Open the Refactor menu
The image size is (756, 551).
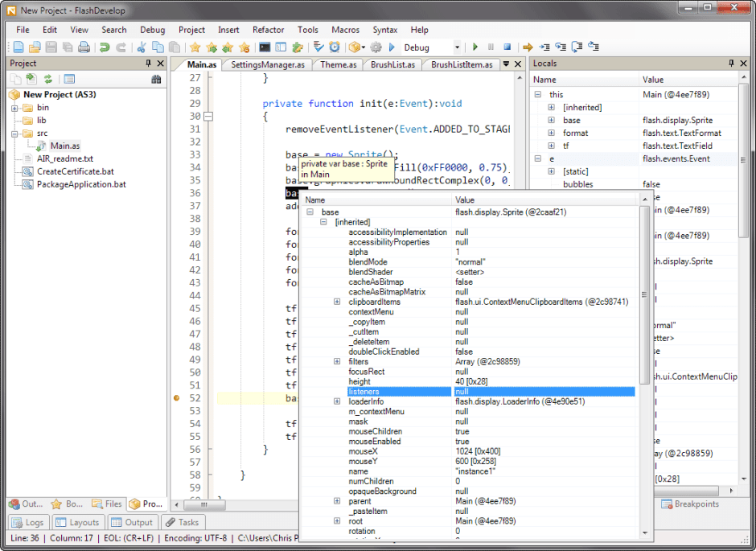point(268,30)
